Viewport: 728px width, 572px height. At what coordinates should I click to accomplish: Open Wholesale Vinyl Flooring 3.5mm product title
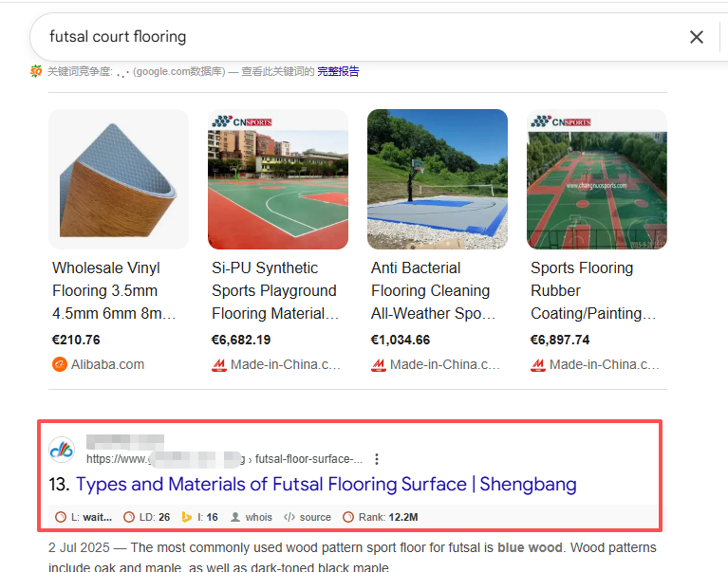[x=114, y=290]
